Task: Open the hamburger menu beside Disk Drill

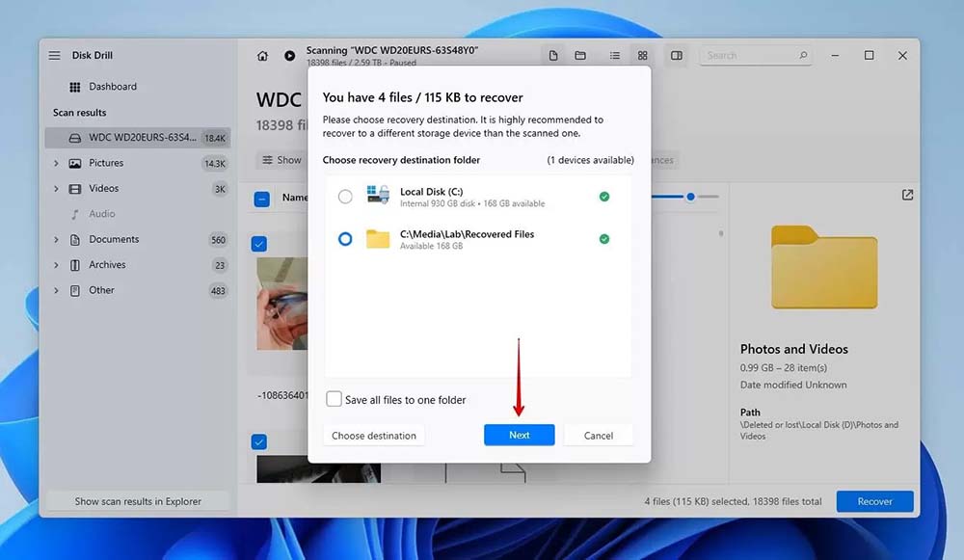Action: [55, 56]
